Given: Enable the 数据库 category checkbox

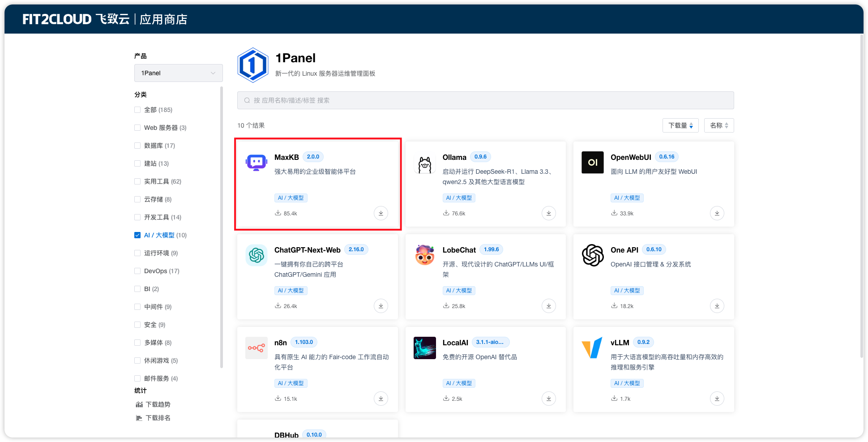Looking at the screenshot, I should point(137,146).
